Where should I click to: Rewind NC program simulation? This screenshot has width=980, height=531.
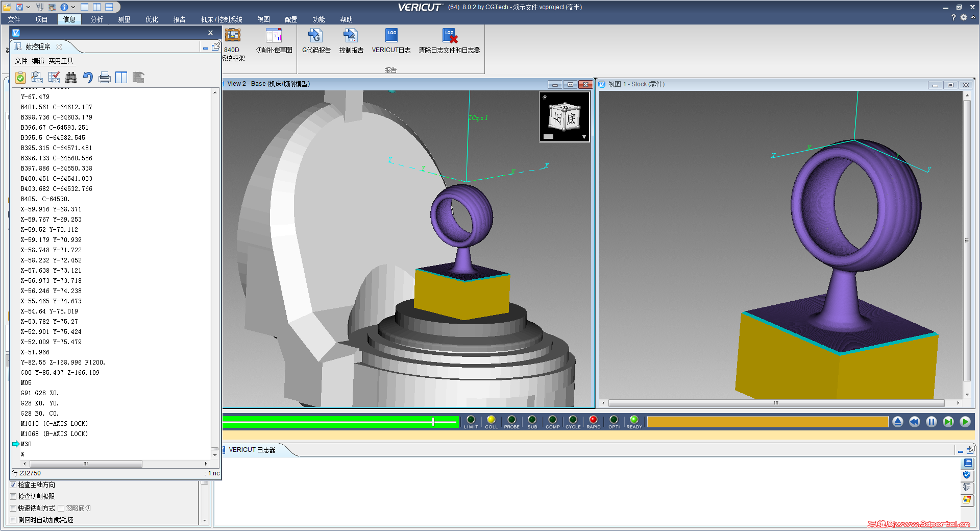(915, 422)
